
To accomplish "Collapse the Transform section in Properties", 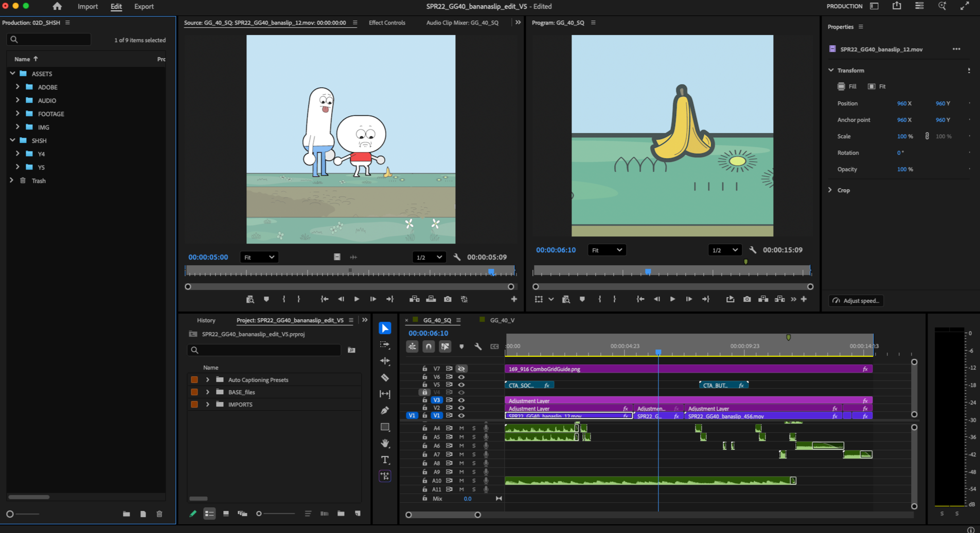I will pyautogui.click(x=831, y=70).
